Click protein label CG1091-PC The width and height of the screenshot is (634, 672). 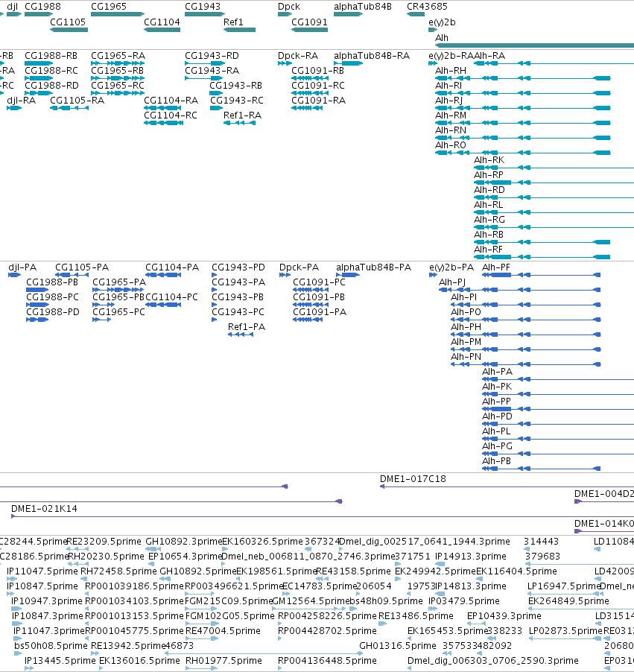[320, 282]
